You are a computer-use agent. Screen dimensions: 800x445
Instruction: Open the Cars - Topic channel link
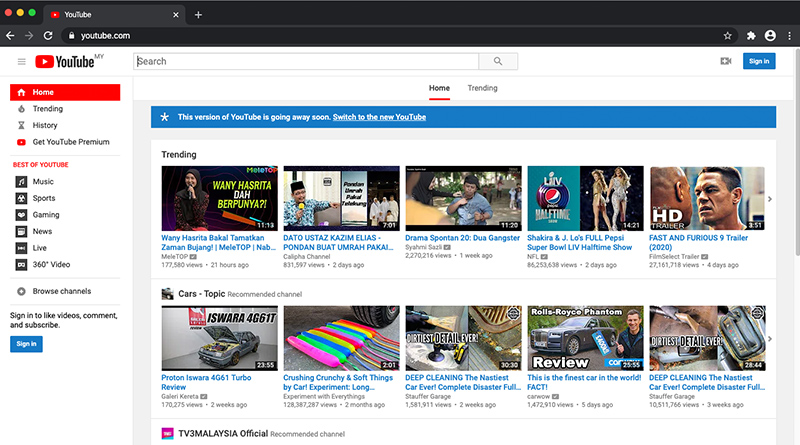click(x=202, y=294)
